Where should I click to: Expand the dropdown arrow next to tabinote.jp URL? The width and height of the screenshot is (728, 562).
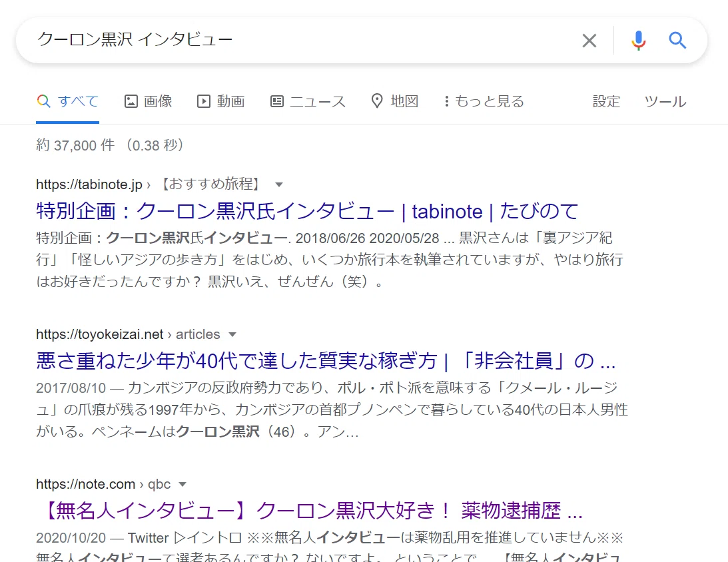(279, 184)
